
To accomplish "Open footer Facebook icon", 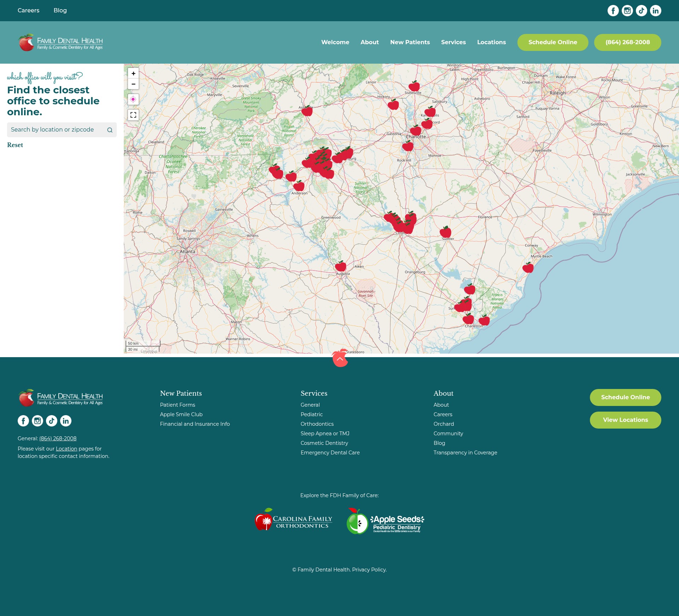I will (23, 421).
